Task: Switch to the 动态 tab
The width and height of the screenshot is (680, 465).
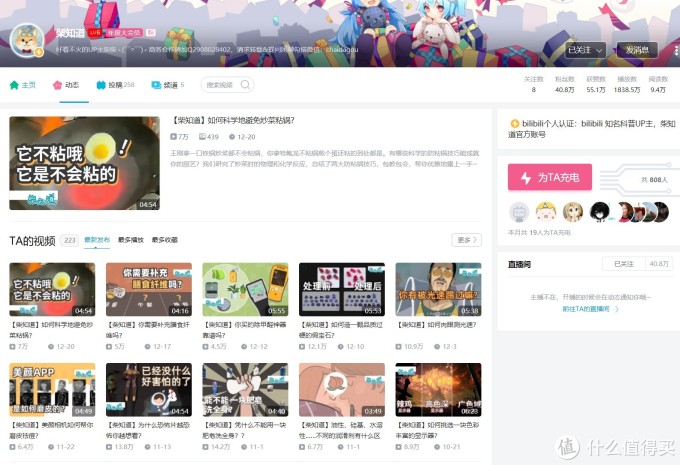Action: 66,85
